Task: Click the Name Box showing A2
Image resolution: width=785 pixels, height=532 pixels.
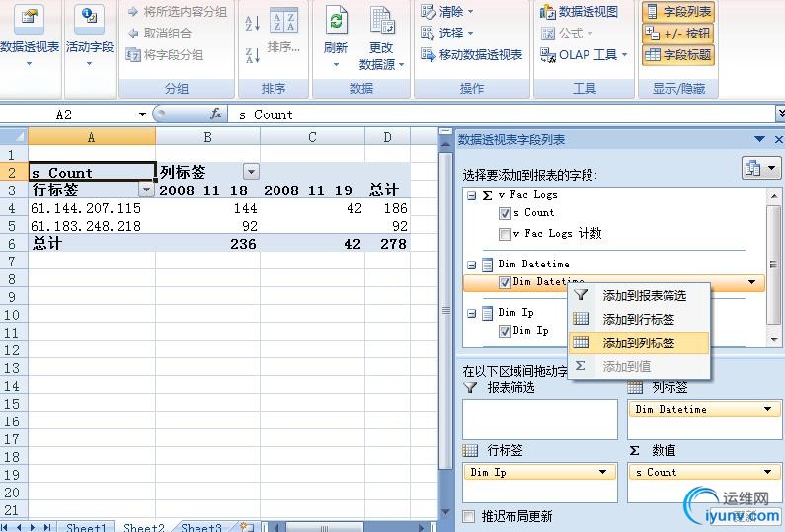Action: tap(67, 114)
